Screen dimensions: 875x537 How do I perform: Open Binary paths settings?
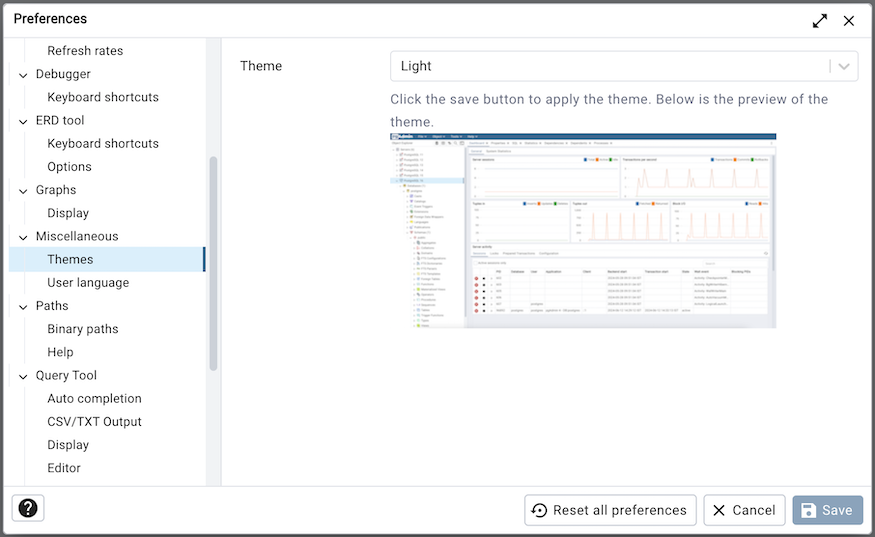click(83, 329)
